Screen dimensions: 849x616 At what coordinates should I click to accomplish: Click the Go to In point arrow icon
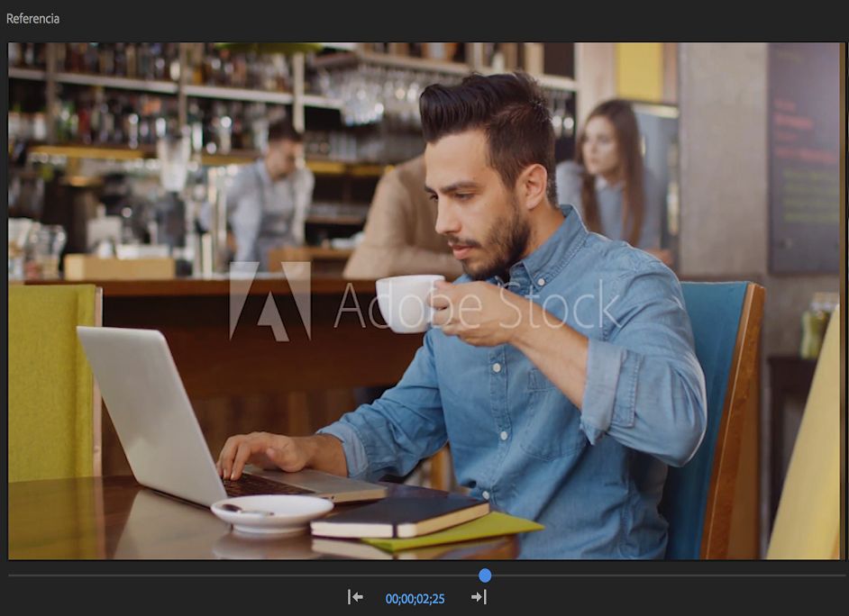pos(357,596)
